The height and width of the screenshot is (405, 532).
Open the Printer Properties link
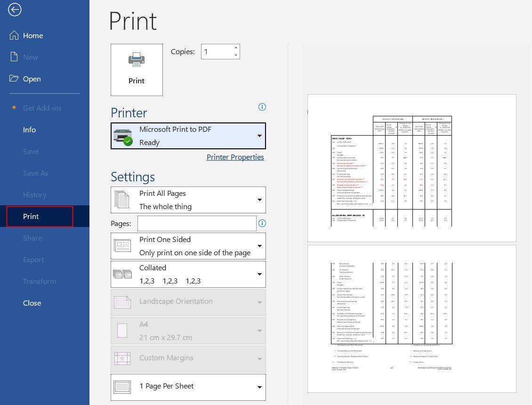(x=235, y=157)
